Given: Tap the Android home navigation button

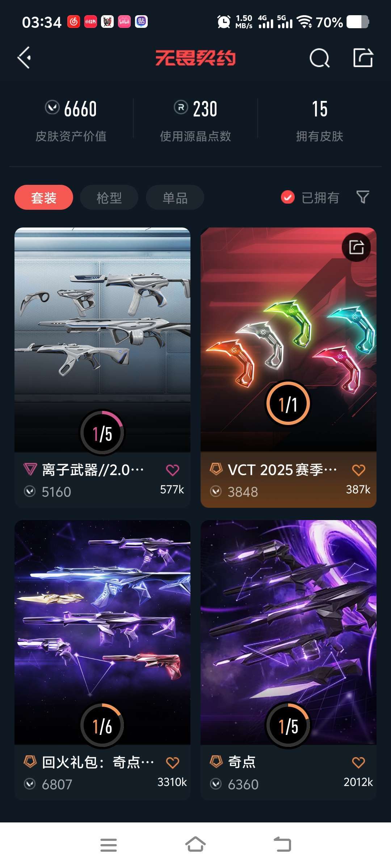Looking at the screenshot, I should tap(195, 845).
